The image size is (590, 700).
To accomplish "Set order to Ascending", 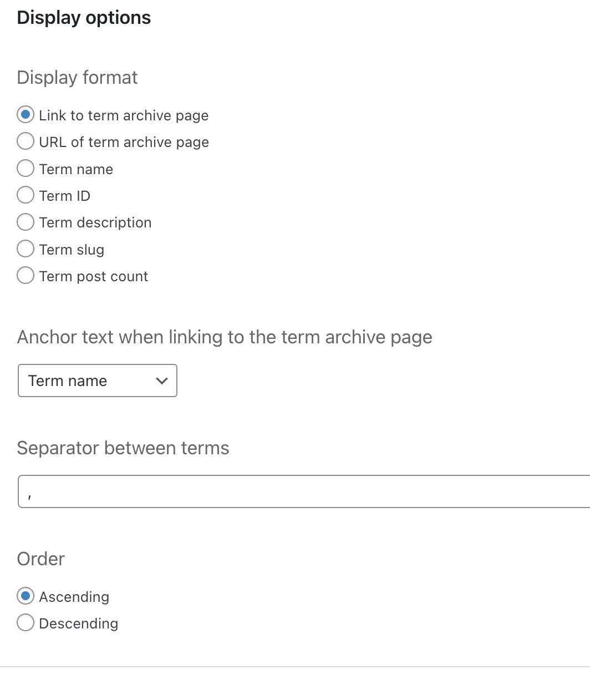I will [26, 596].
